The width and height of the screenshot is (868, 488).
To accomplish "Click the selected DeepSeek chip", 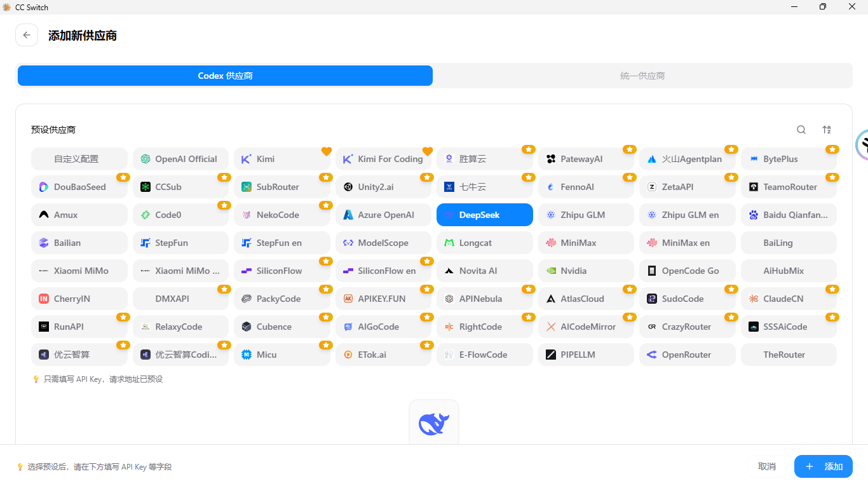I will coord(485,215).
